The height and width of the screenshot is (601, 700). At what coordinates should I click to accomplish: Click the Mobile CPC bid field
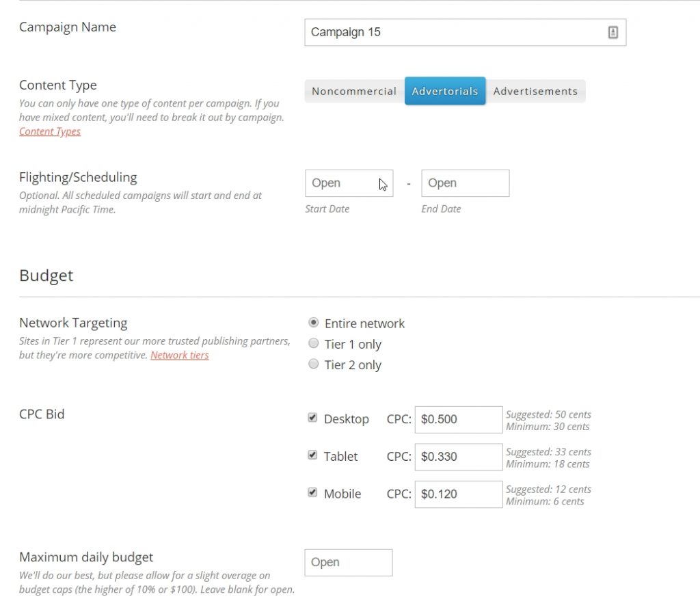(x=458, y=494)
